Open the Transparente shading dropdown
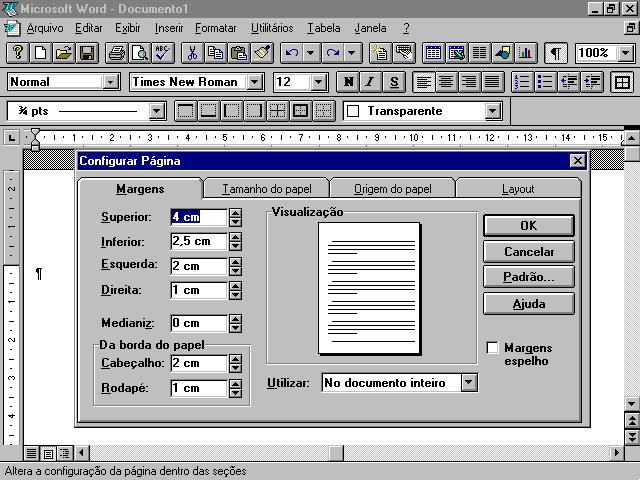 click(x=492, y=111)
